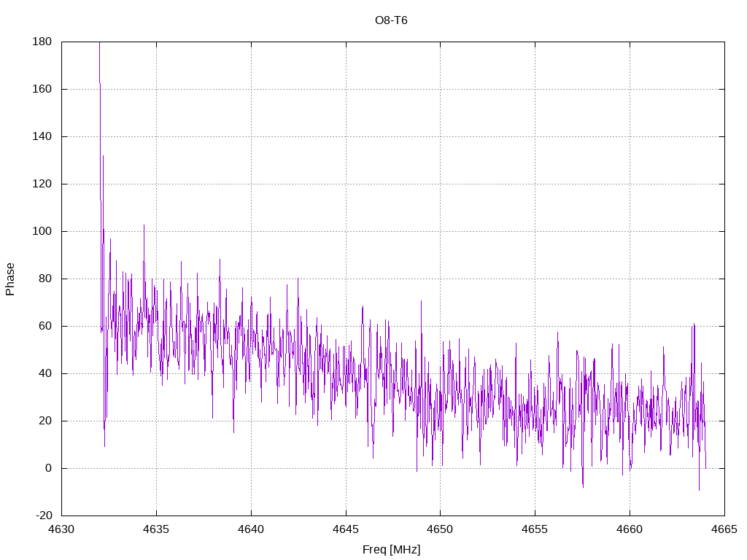747x560 pixels.
Task: Click the Phase y-axis label
Action: (10, 279)
